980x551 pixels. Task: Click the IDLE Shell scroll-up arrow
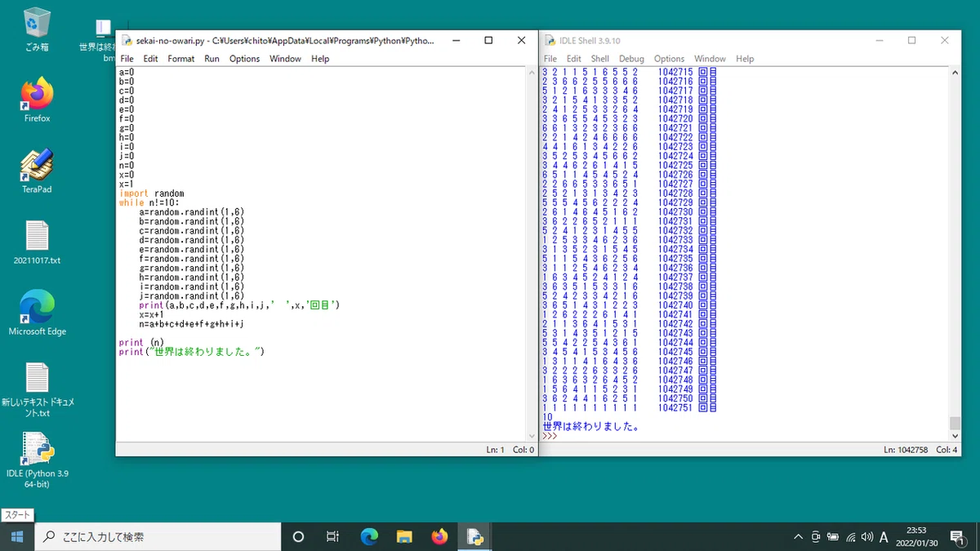[955, 73]
